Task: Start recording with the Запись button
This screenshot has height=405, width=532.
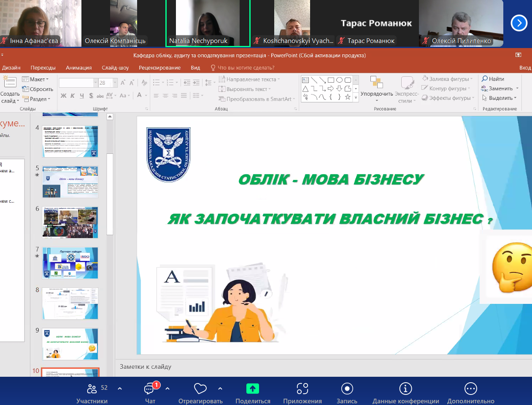Action: tap(347, 393)
